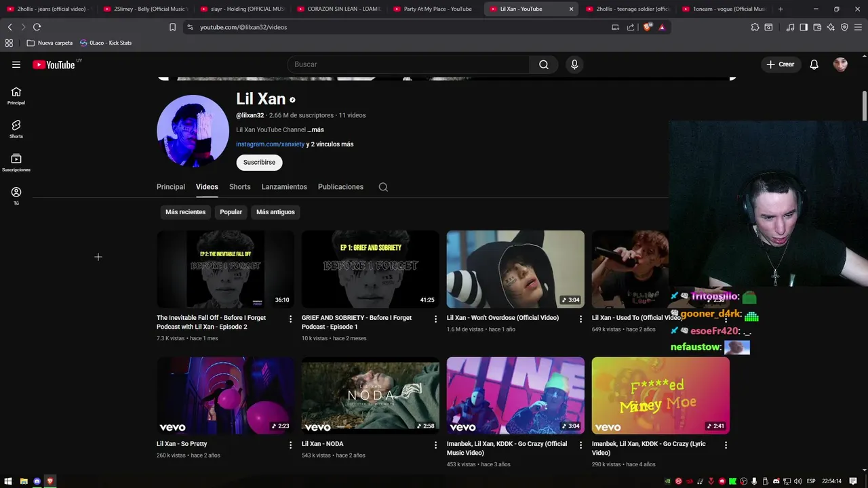Open the notifications bell
Image resolution: width=868 pixels, height=488 pixels.
click(814, 64)
